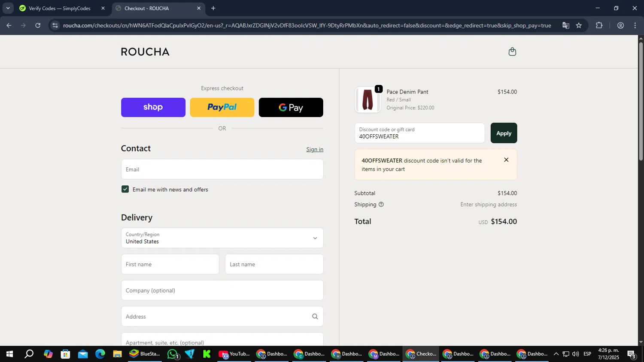
Task: Click the discount code or gift card field
Action: 419,133
